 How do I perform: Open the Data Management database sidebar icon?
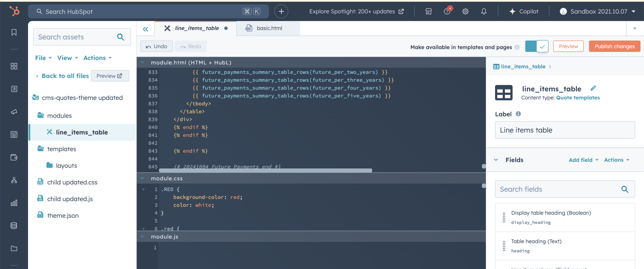[x=14, y=226]
